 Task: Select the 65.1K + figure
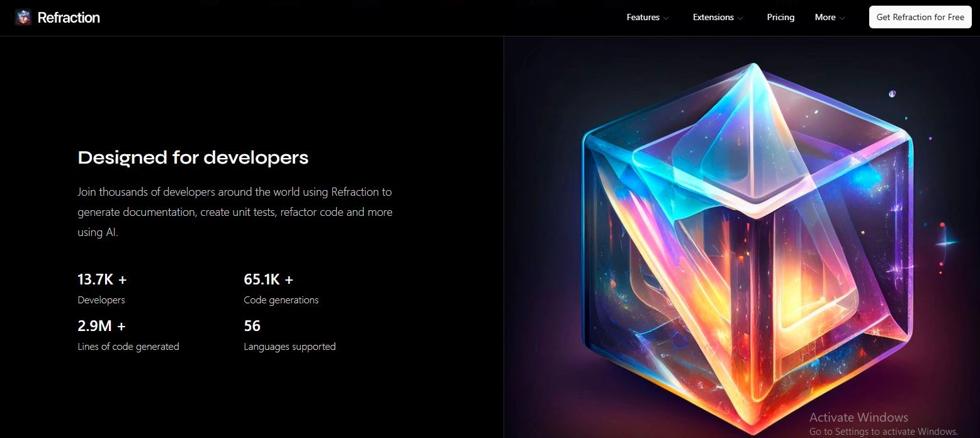click(x=269, y=279)
